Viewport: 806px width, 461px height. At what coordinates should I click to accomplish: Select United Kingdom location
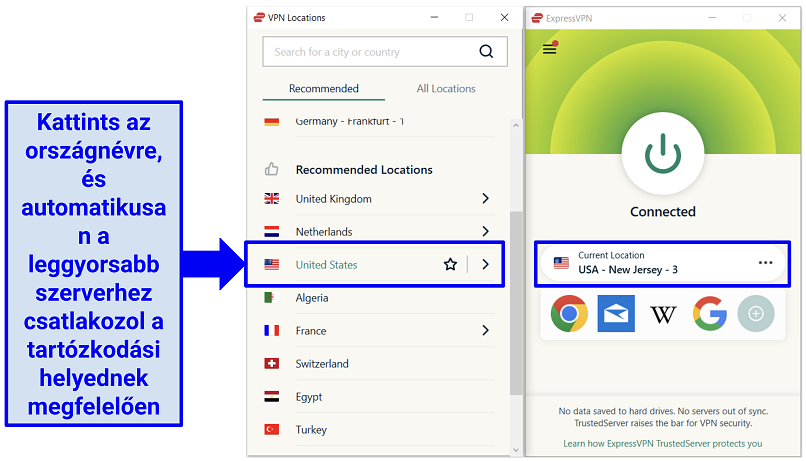coord(333,199)
